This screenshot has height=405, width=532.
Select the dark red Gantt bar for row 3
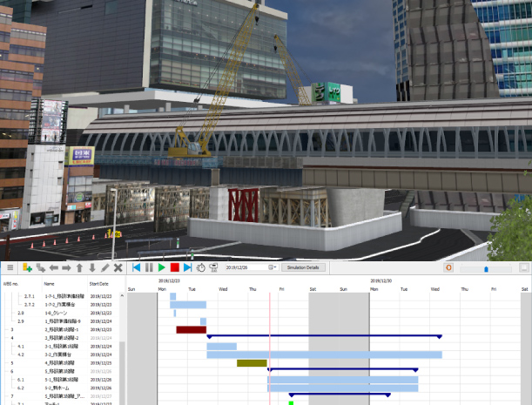tap(191, 330)
